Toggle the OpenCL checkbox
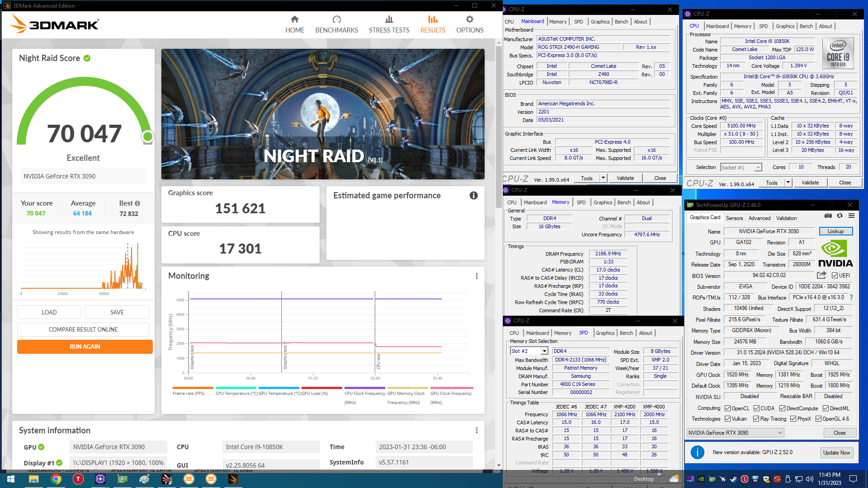Screen dimensions: 868x488 tap(727, 408)
